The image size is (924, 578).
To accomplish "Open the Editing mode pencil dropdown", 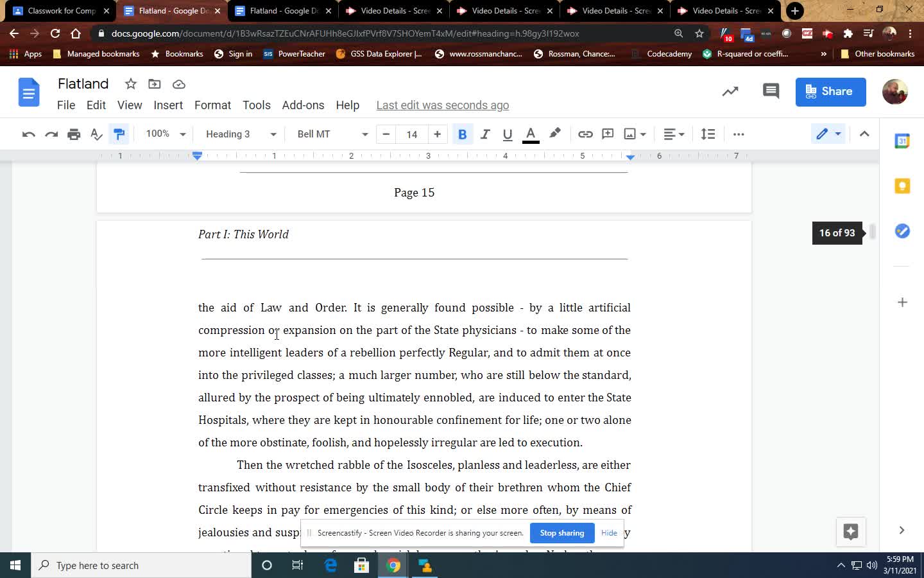I will point(828,134).
